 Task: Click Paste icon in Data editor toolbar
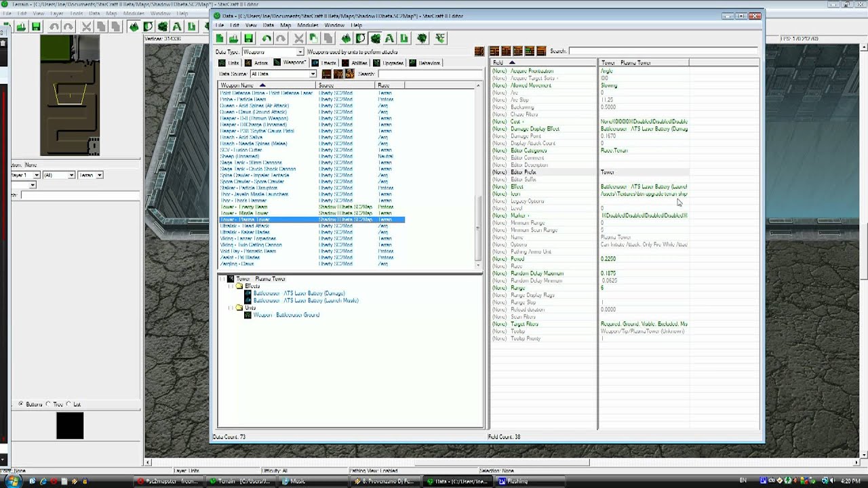pos(328,39)
